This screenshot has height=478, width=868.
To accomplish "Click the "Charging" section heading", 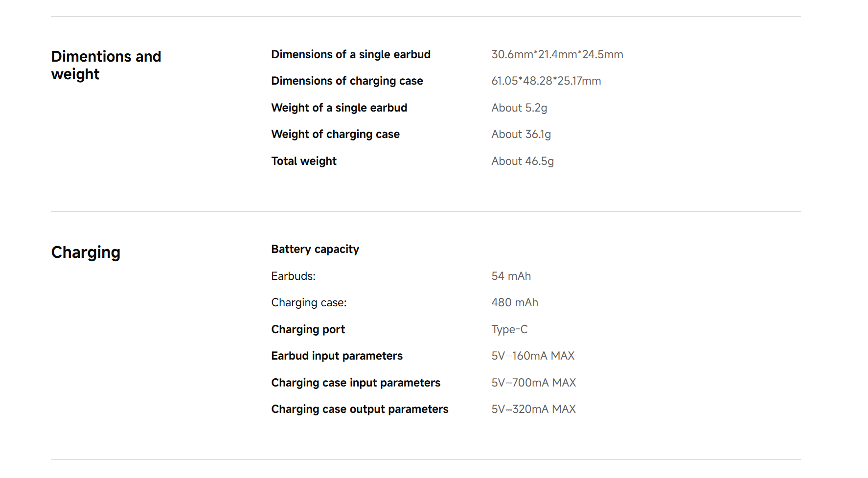I will pyautogui.click(x=86, y=252).
